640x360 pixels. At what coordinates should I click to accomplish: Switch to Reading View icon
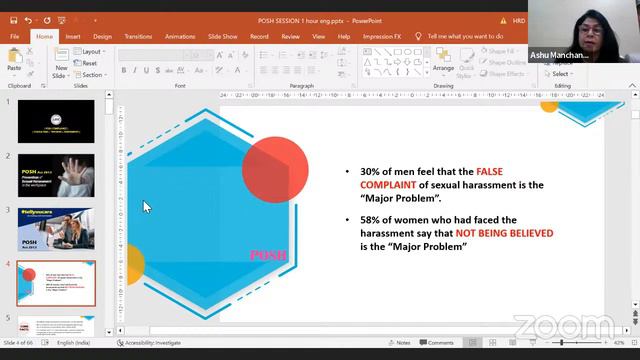pos(513,343)
